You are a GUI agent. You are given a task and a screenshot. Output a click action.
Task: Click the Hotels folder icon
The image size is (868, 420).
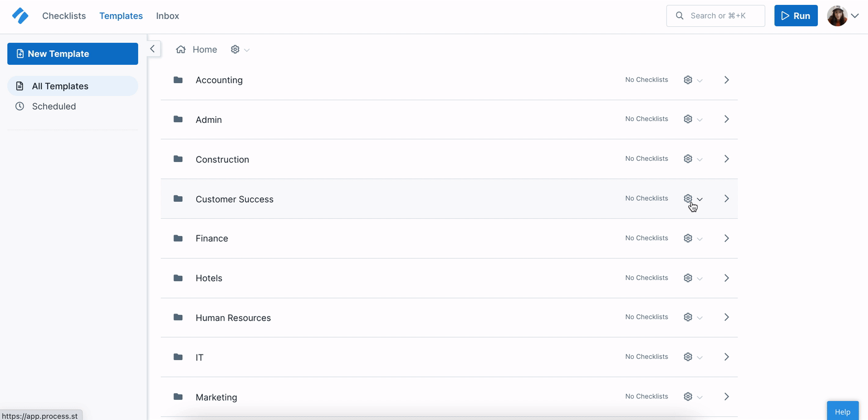click(178, 278)
